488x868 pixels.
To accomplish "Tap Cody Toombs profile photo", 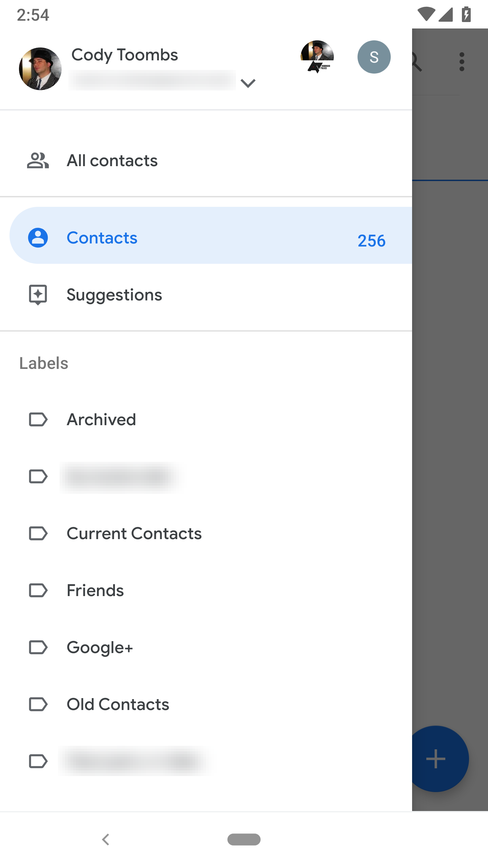I will click(40, 68).
